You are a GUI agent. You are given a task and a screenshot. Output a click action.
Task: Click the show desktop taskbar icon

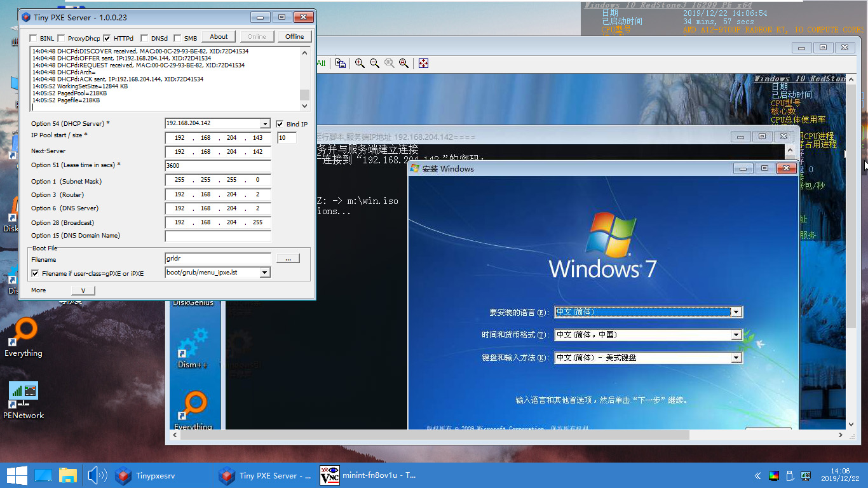(x=43, y=475)
